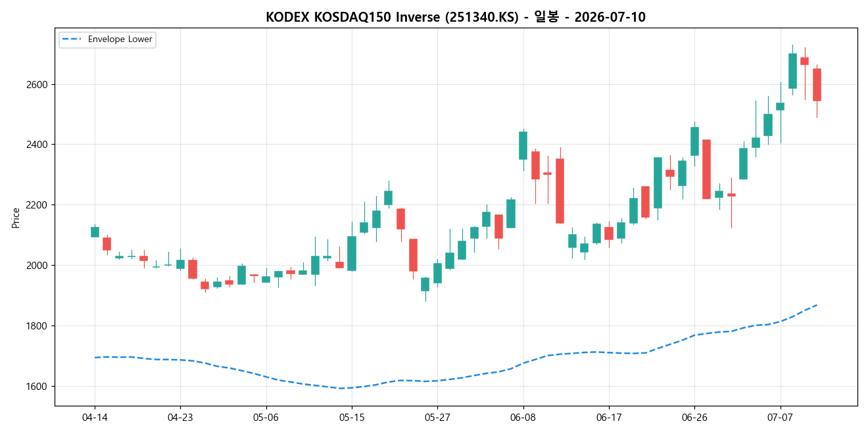Click the 05-15 x-axis date label
868x434 pixels.
(x=352, y=418)
